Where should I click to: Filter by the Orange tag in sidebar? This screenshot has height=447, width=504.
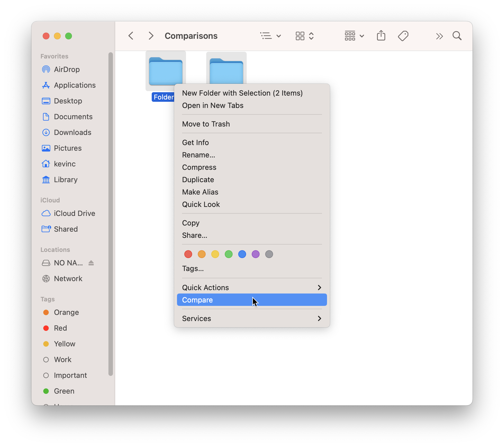point(61,312)
